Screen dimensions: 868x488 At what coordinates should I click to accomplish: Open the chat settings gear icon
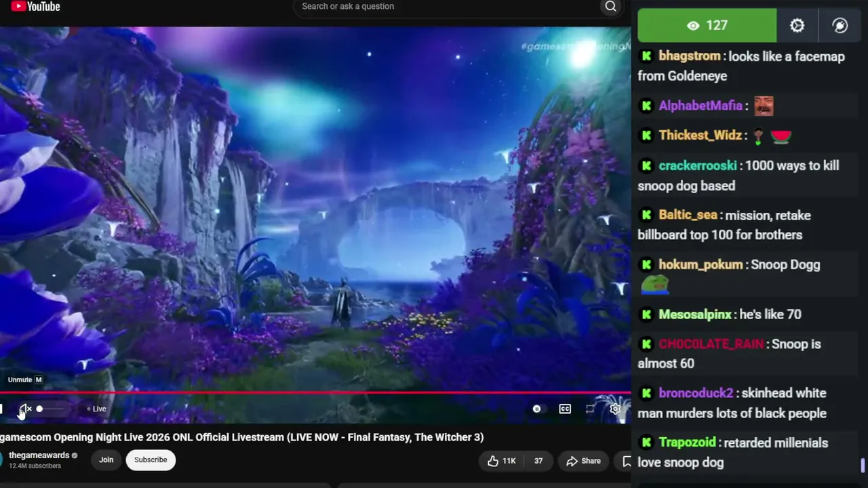797,26
